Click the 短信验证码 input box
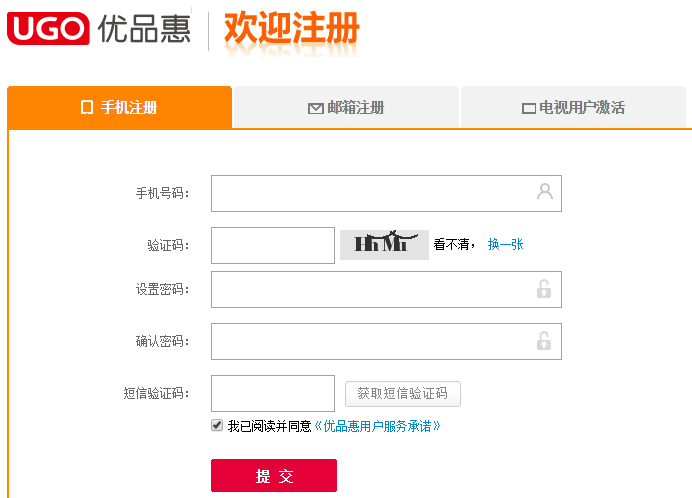 point(272,393)
